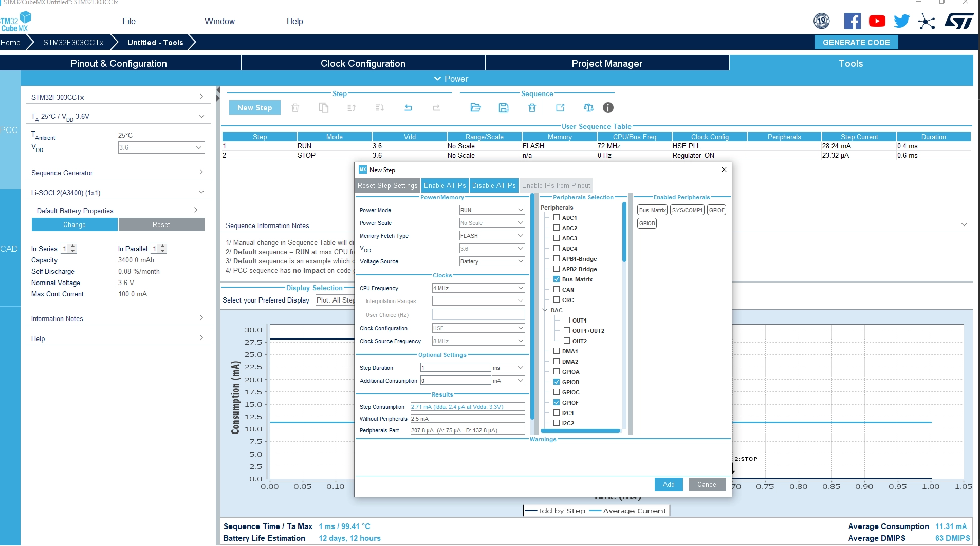Click the Additional Consumption input field

456,381
